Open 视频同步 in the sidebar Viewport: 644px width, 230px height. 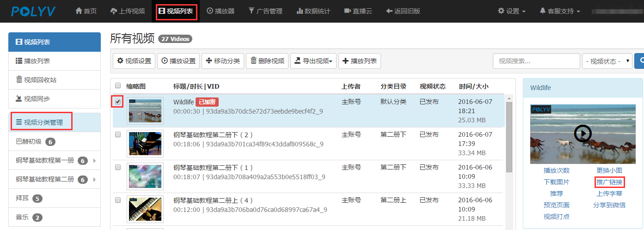coord(55,99)
